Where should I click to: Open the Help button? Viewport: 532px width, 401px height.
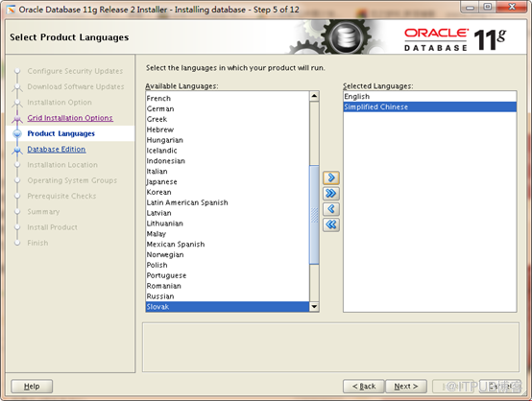(x=32, y=386)
